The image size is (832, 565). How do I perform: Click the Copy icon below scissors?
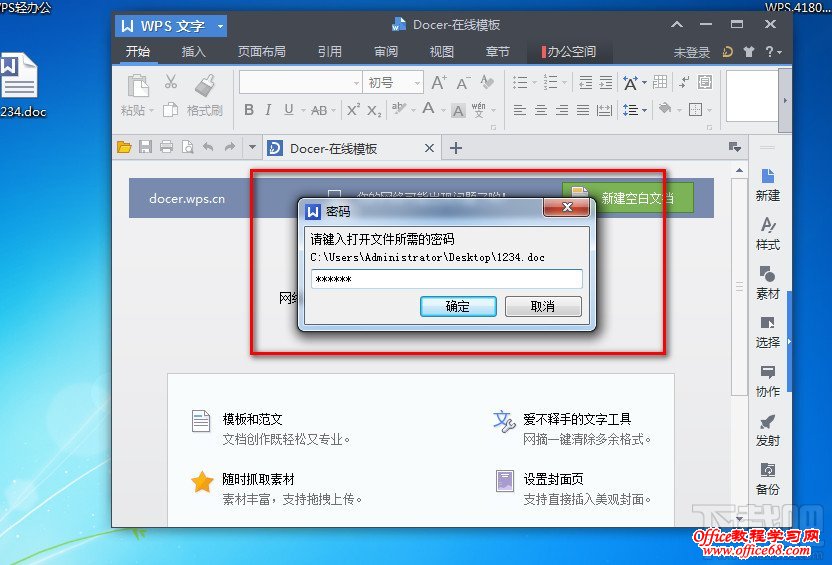[x=170, y=110]
